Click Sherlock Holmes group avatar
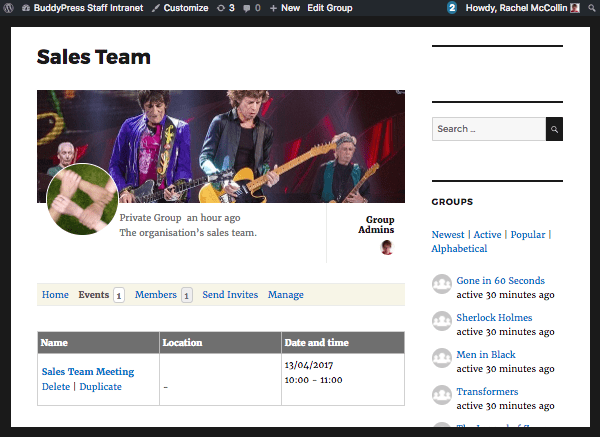This screenshot has width=600, height=437. 442,321
